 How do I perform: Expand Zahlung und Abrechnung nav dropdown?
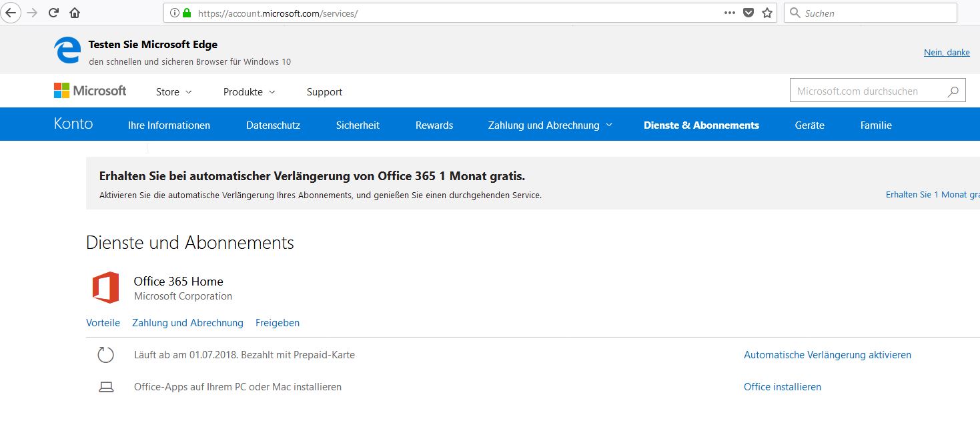pyautogui.click(x=550, y=125)
